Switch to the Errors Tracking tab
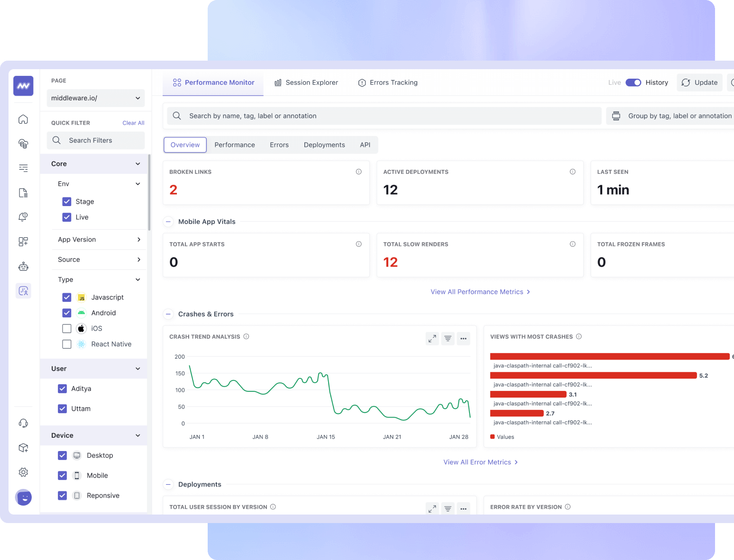Screen dimensions: 734x560 [388, 82]
